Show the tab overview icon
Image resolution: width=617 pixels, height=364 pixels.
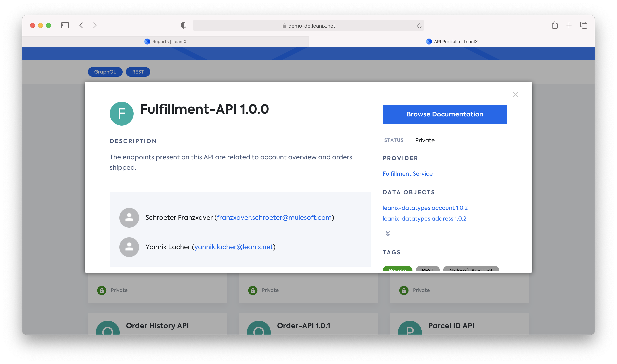(x=584, y=25)
